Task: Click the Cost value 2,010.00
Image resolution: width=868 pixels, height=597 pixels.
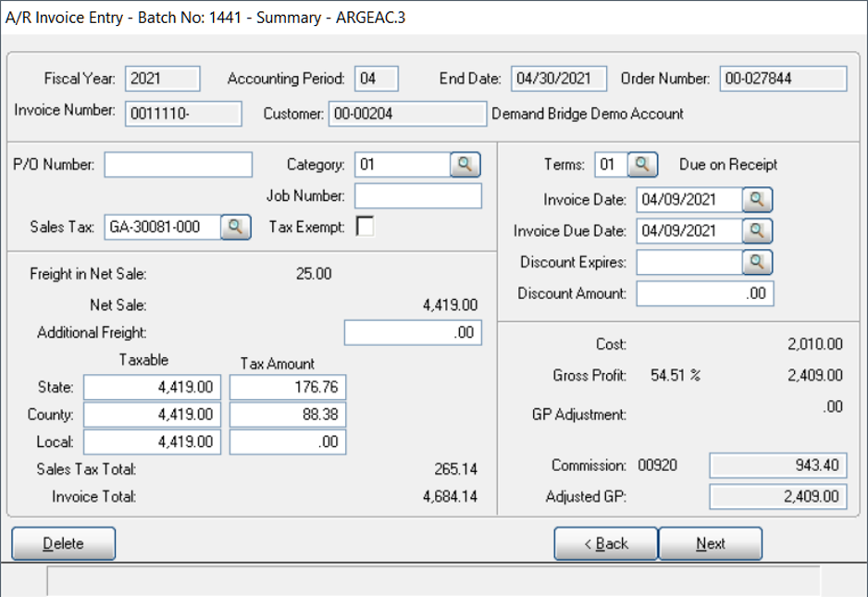Action: click(x=815, y=344)
